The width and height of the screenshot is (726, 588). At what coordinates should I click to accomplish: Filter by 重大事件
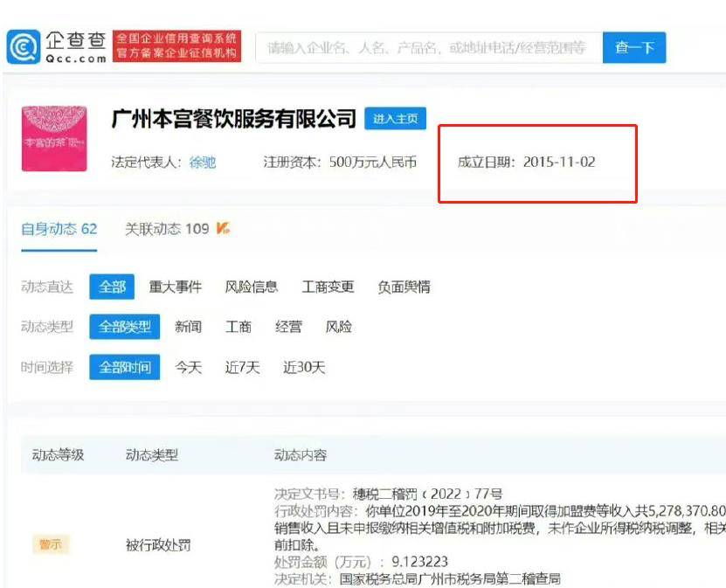(176, 287)
